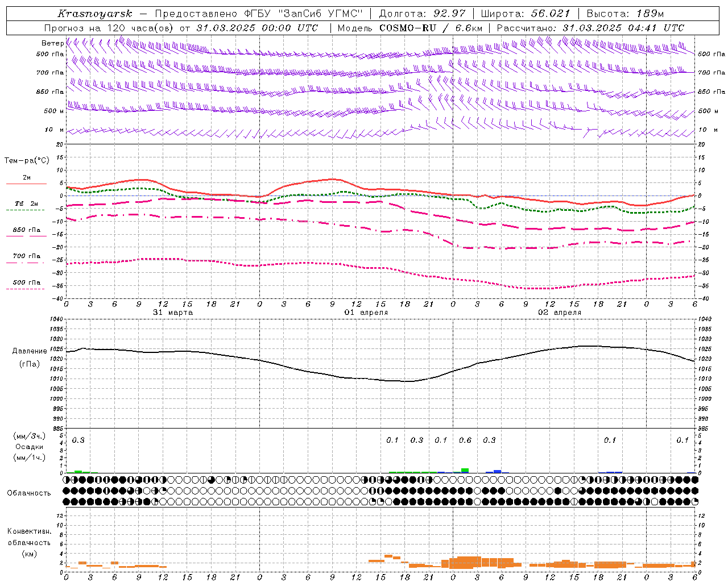728x582 pixels.
Task: Click the "(км)" unit under convective cloudiness
Action: [x=29, y=554]
